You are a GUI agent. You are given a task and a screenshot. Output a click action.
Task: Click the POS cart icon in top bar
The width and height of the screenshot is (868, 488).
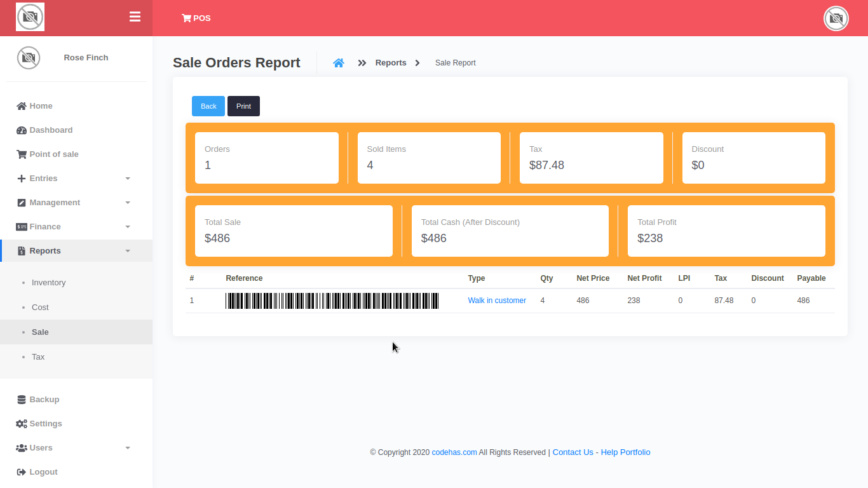click(x=186, y=18)
